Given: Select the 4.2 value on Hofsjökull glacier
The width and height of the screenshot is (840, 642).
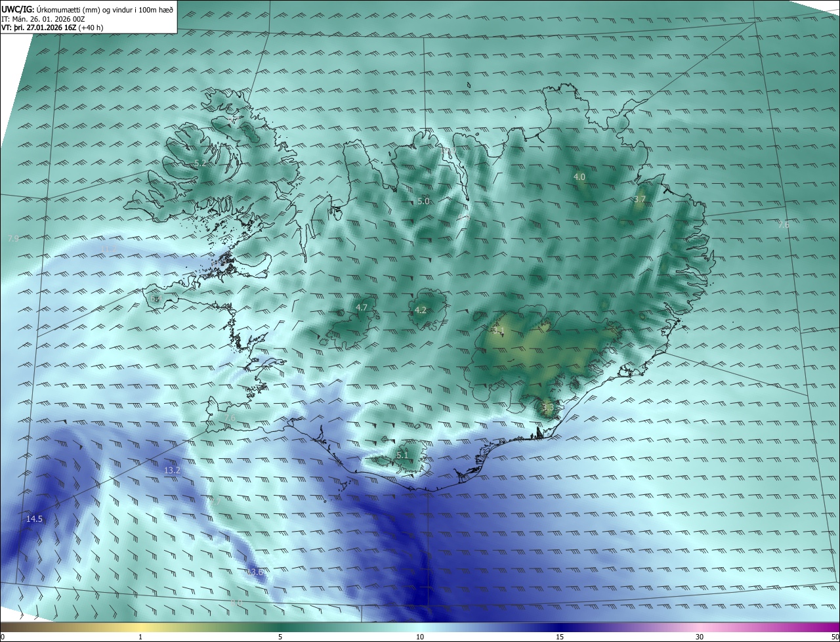Looking at the screenshot, I should click(421, 310).
